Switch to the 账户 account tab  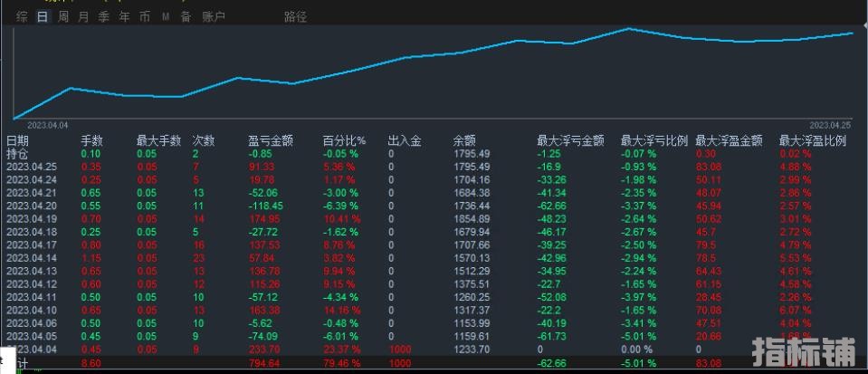(x=214, y=16)
